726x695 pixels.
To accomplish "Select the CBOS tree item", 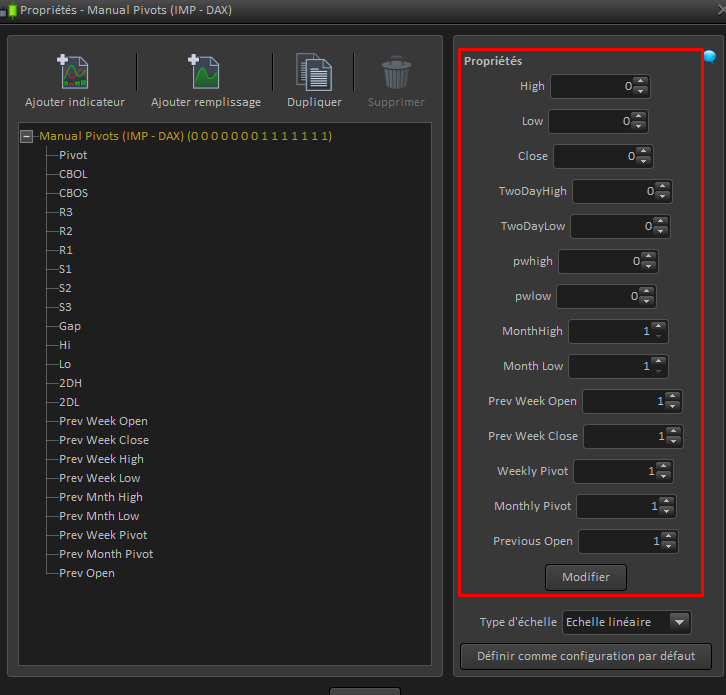I will (74, 193).
